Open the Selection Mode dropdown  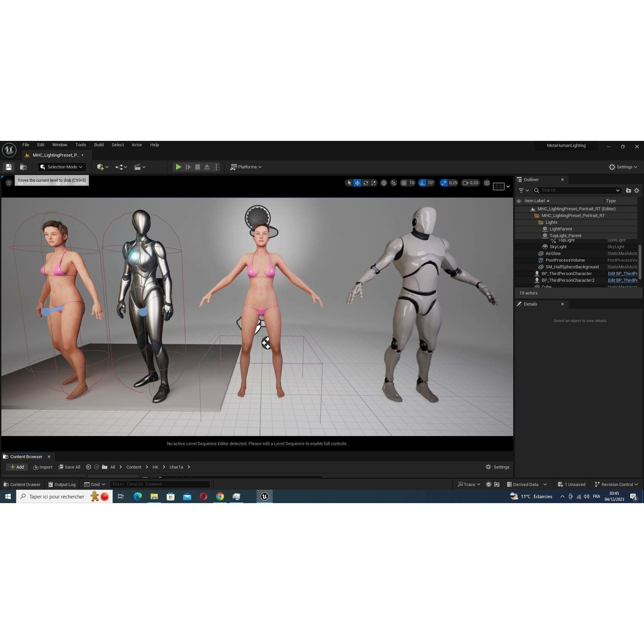[62, 167]
